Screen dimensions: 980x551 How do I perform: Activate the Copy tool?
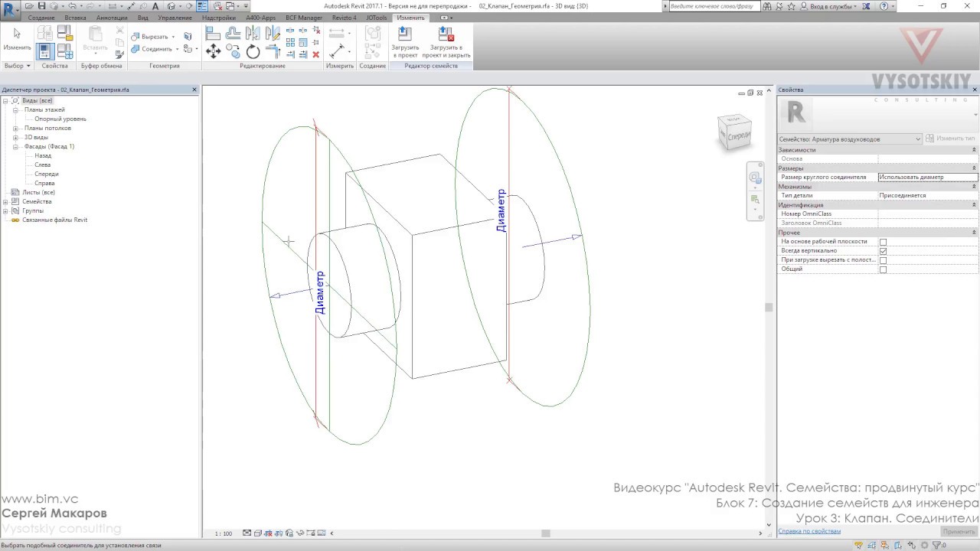pyautogui.click(x=233, y=51)
